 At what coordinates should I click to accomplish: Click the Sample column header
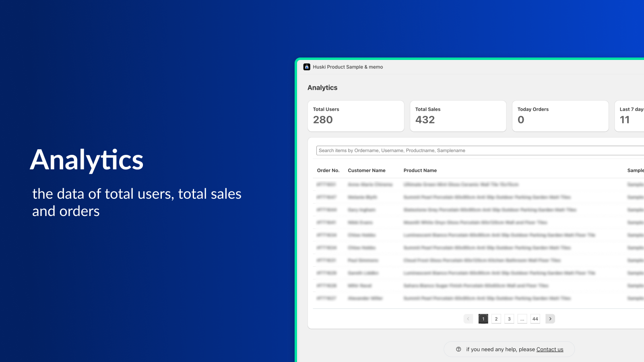click(x=636, y=171)
